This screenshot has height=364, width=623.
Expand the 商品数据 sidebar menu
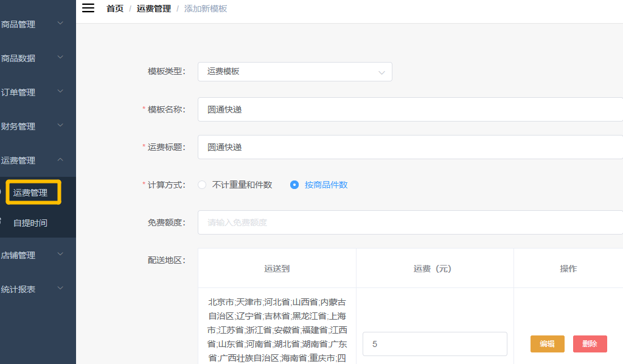tap(30, 58)
